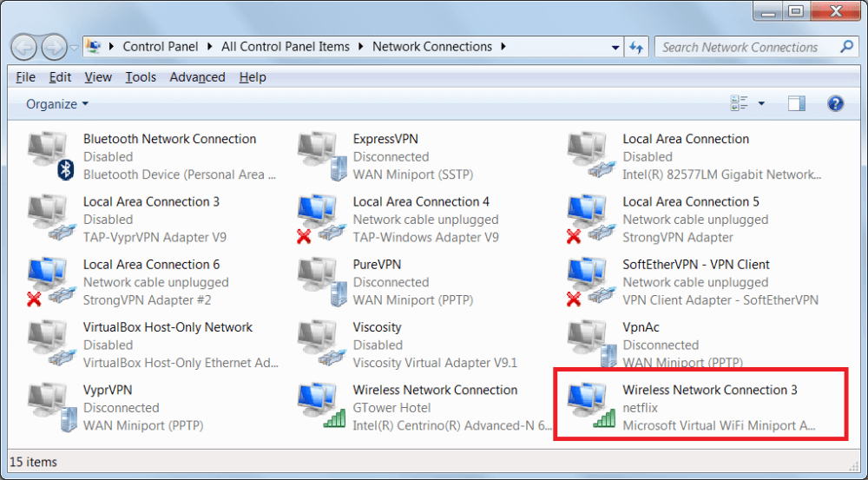Open the Advanced menu
This screenshot has height=480, width=868.
point(197,77)
